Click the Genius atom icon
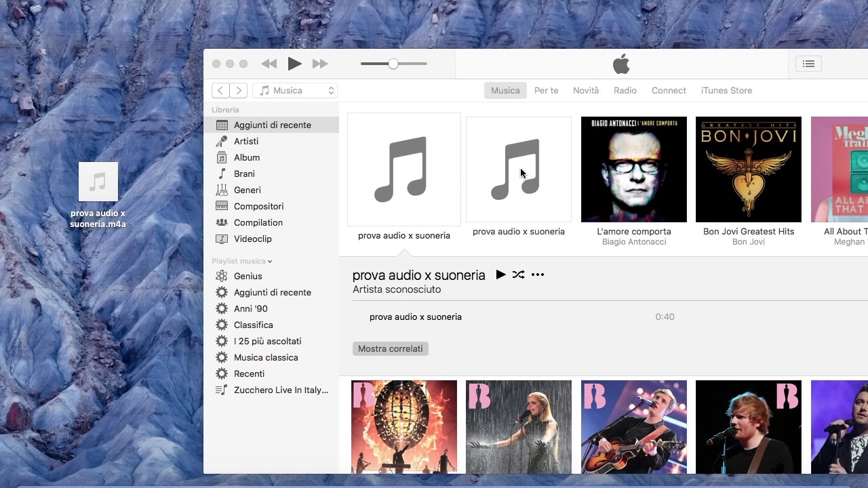The image size is (868, 488). pyautogui.click(x=221, y=276)
